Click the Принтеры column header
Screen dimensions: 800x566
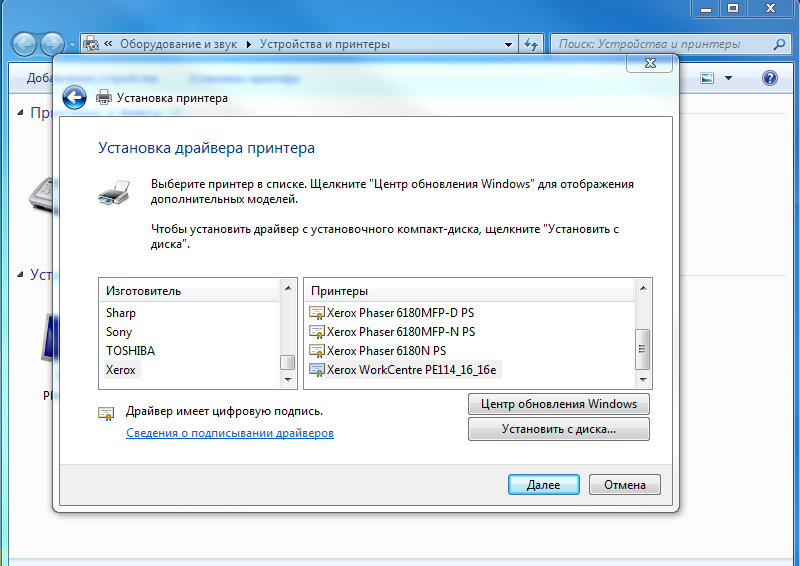point(469,291)
